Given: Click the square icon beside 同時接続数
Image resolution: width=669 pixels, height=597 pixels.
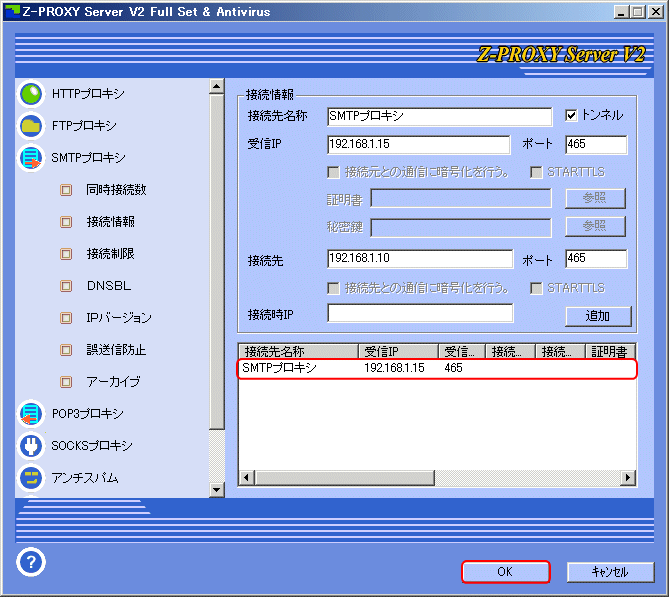Looking at the screenshot, I should click(66, 190).
